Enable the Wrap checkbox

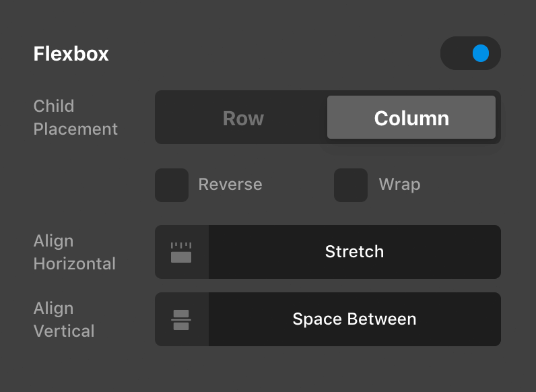(351, 185)
